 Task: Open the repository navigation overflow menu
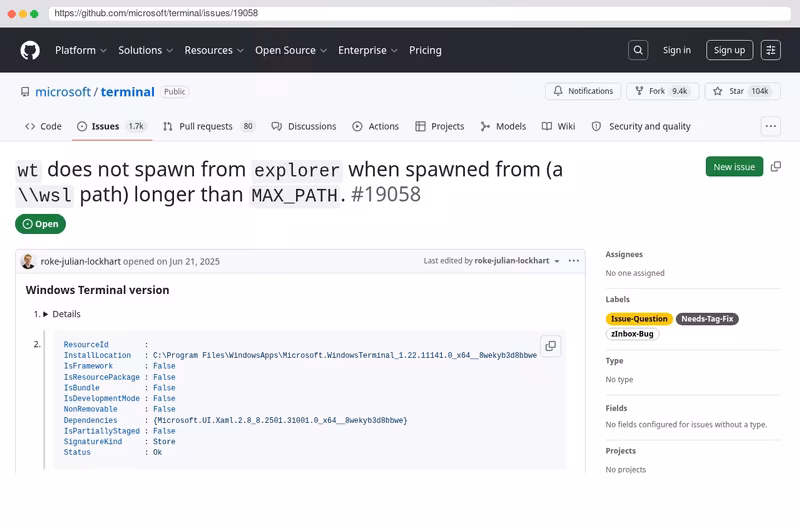[770, 126]
